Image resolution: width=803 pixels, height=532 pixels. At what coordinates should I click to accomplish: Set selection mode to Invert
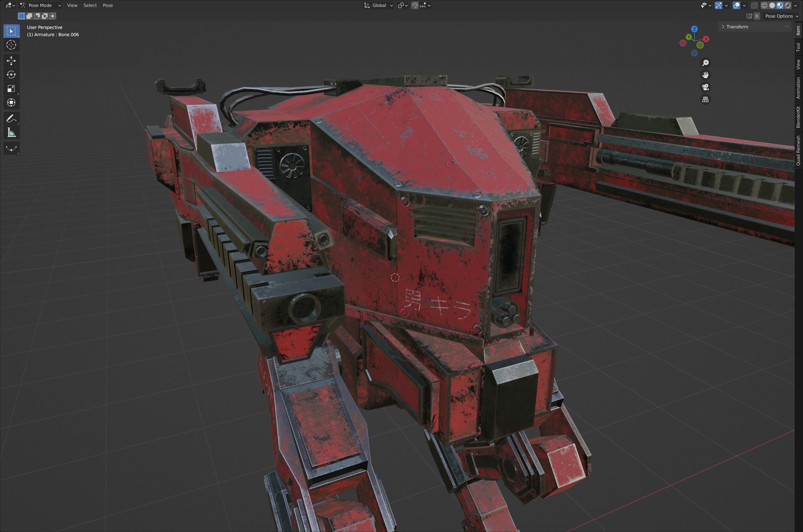(x=45, y=16)
